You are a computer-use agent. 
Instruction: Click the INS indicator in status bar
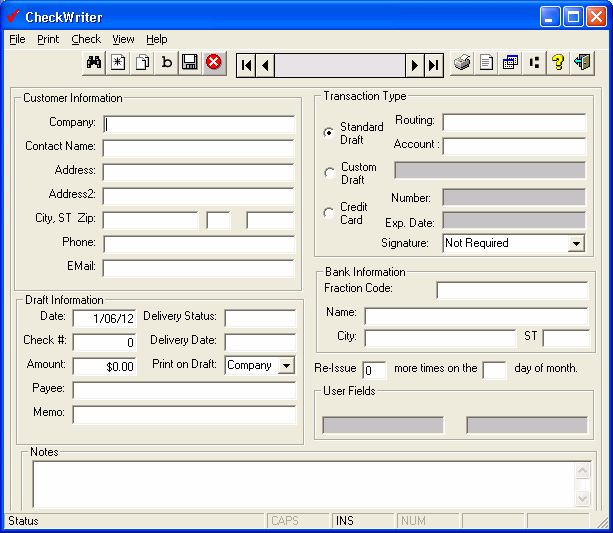click(x=344, y=521)
